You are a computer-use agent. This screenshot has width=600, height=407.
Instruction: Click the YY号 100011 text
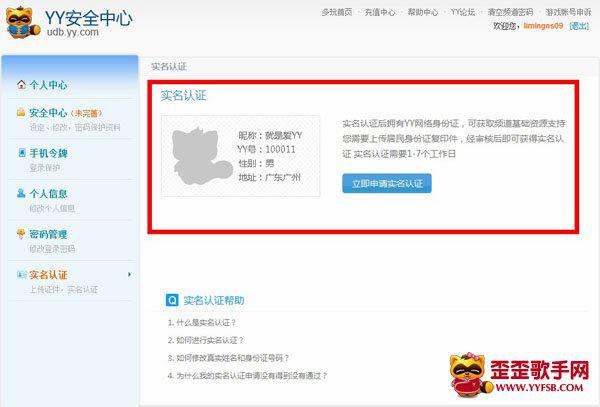point(266,149)
